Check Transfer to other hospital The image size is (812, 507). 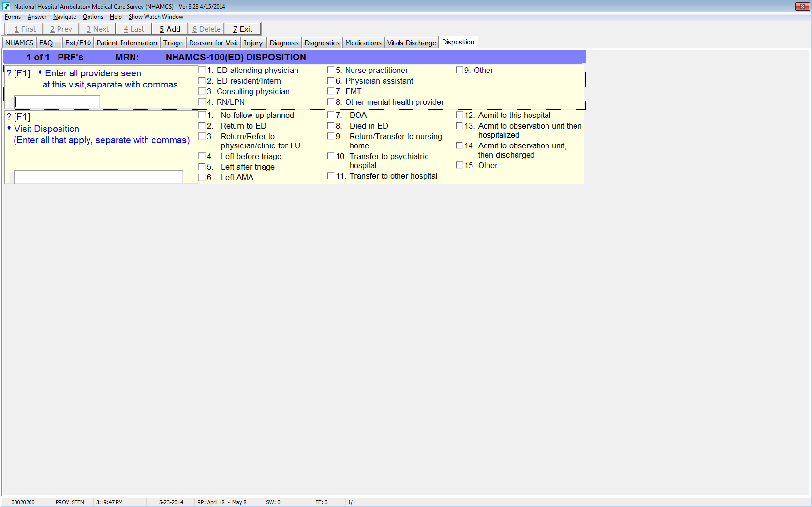coord(331,176)
